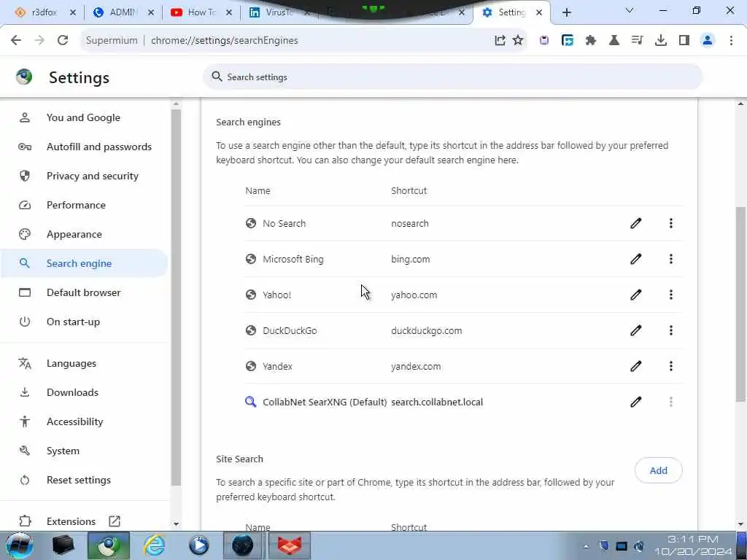Close the r3dfox tab
The image size is (747, 560).
click(x=72, y=12)
